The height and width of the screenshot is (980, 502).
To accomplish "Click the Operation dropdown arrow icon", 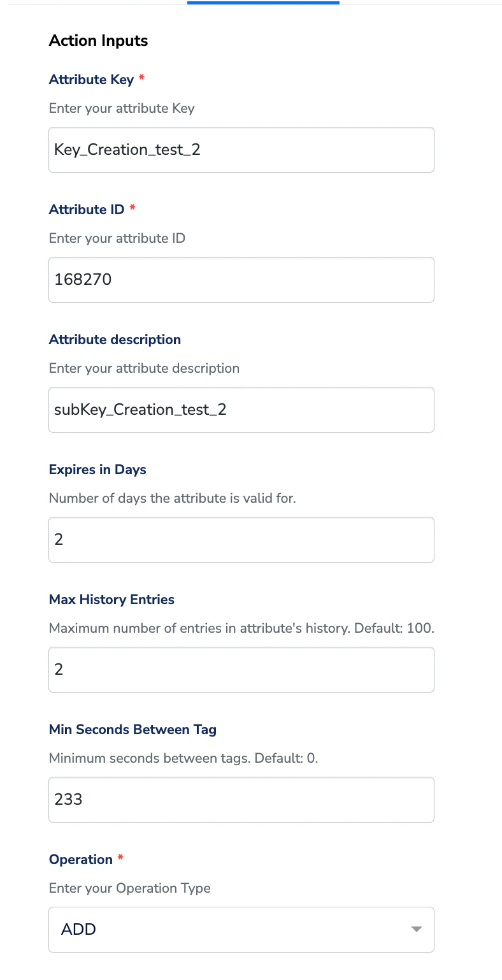I will 417,930.
